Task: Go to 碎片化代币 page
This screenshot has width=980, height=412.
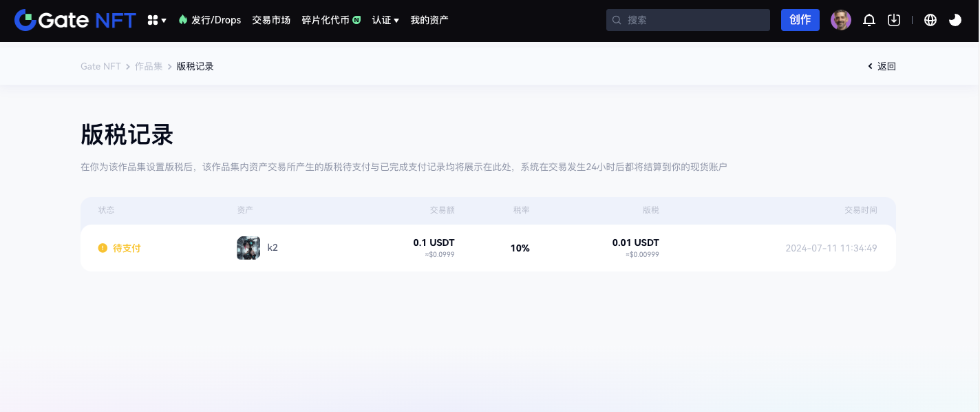Action: coord(325,20)
